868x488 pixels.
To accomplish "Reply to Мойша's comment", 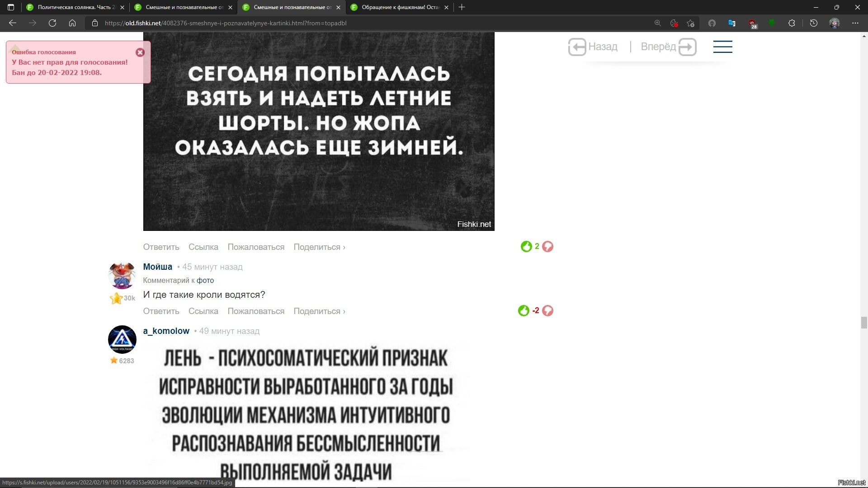I will (161, 311).
